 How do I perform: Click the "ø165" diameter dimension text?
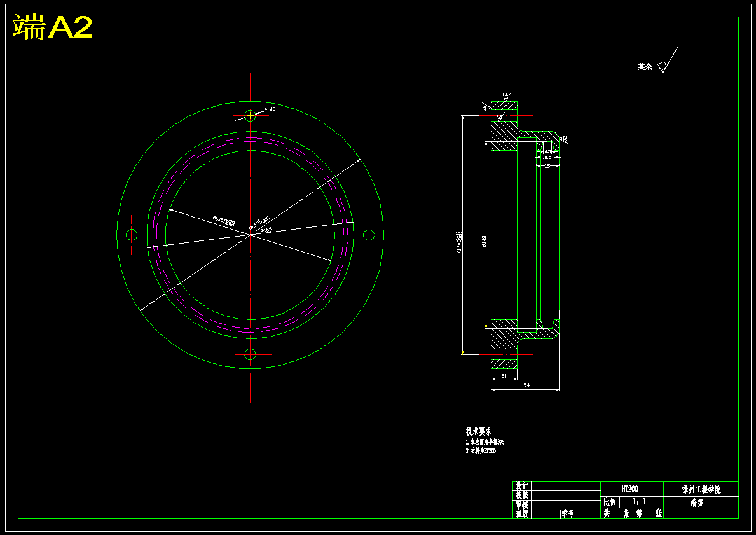point(266,230)
